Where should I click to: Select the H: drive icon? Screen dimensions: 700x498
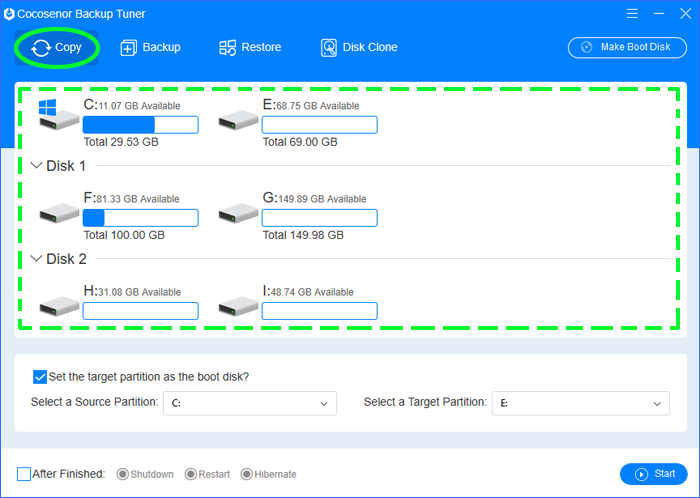pyautogui.click(x=59, y=306)
